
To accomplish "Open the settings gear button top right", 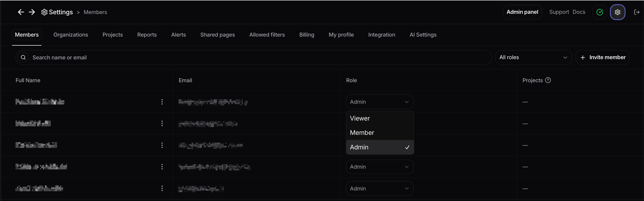I will click(617, 12).
